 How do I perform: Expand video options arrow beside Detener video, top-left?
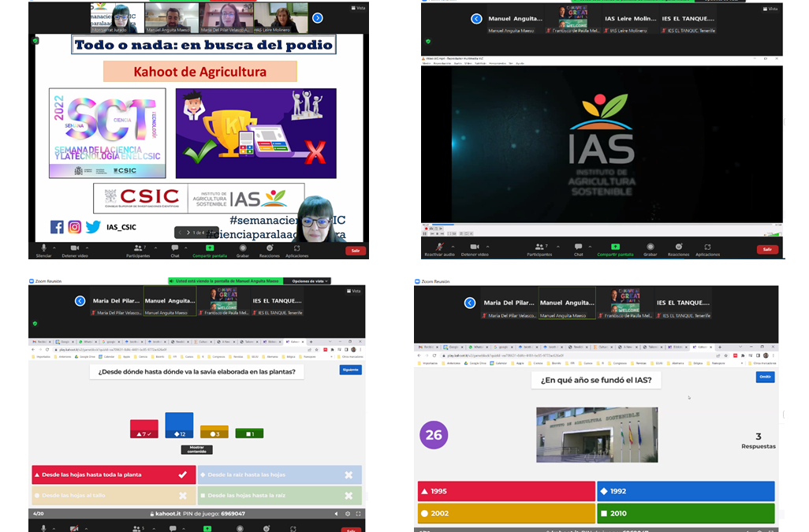click(x=87, y=247)
